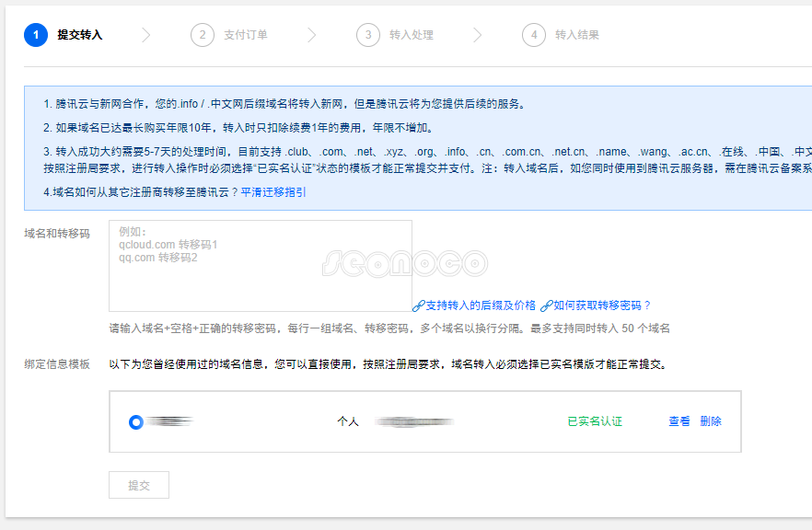View the template via 查看

pos(679,421)
